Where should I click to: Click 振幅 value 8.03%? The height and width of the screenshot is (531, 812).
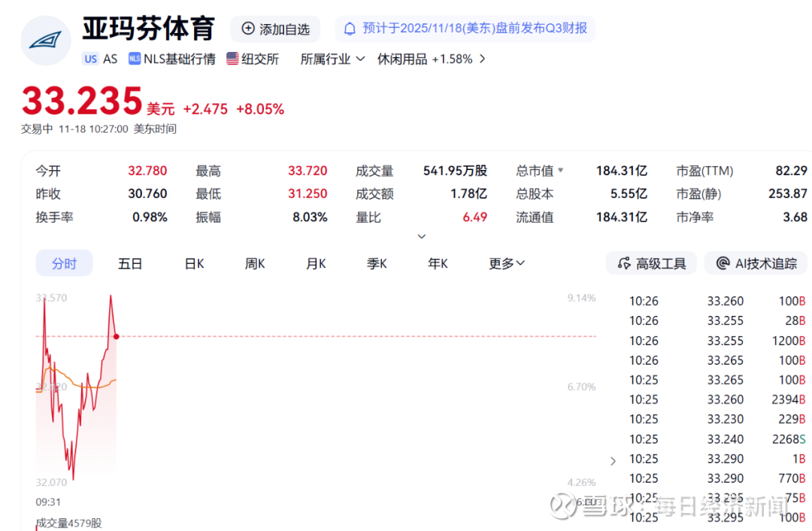[310, 217]
